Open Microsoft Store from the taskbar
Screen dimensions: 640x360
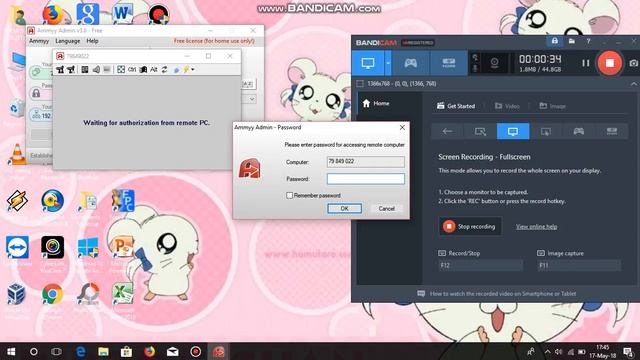point(126,351)
